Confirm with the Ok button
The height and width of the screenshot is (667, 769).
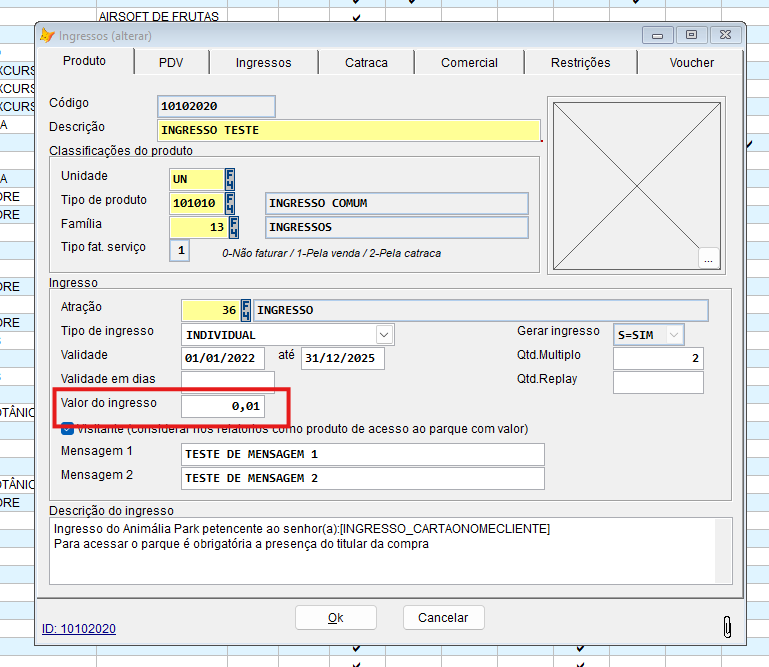[335, 617]
